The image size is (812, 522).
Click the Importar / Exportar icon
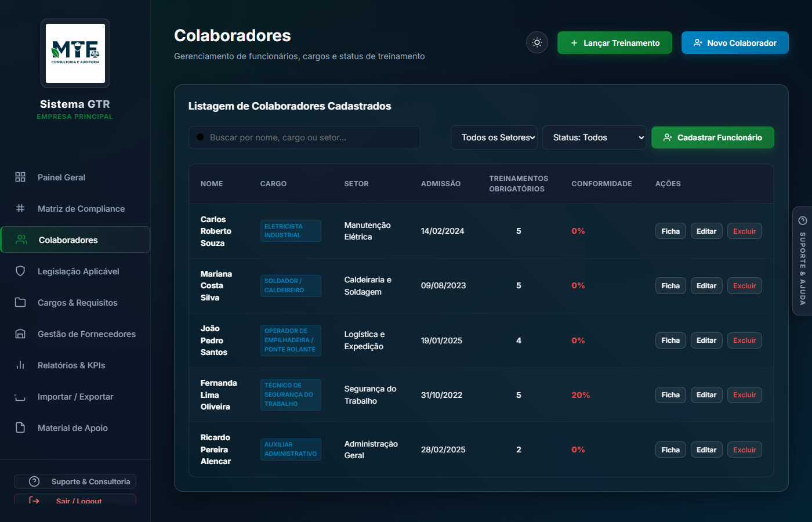[20, 396]
